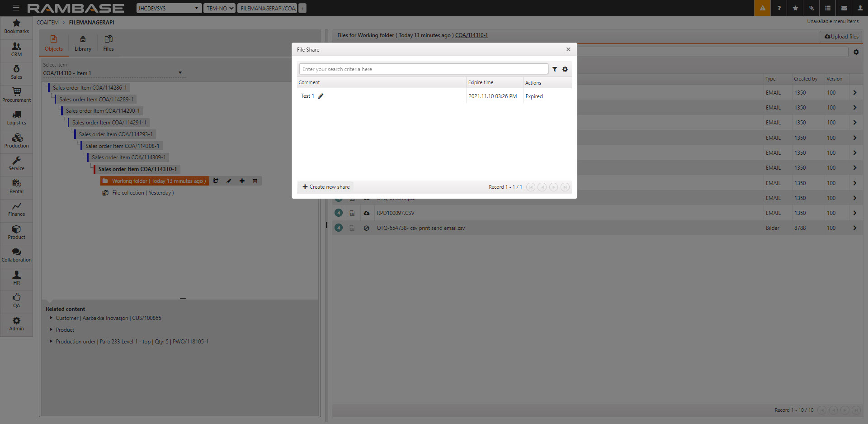
Task: Click Create new share button
Action: pyautogui.click(x=326, y=187)
